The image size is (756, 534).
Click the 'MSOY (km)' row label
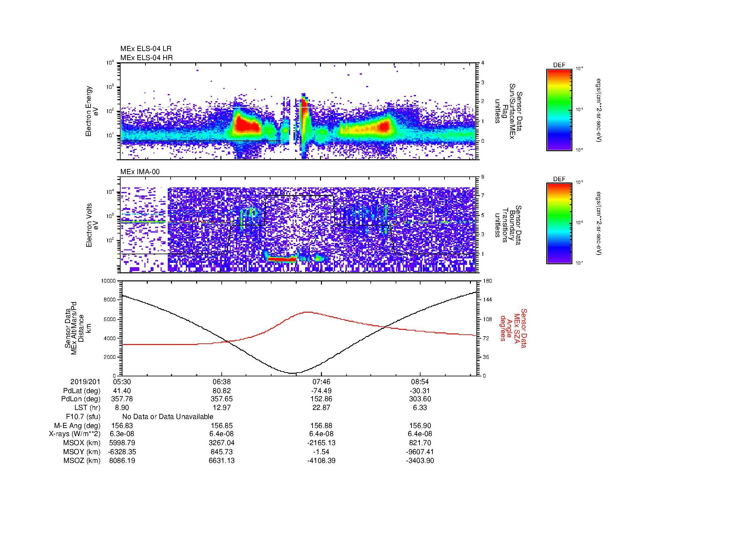click(82, 452)
